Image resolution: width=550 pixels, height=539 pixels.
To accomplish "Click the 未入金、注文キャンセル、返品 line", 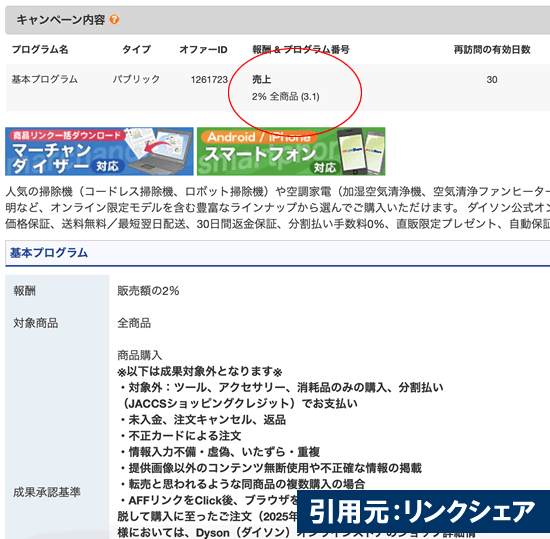I will click(x=202, y=420).
